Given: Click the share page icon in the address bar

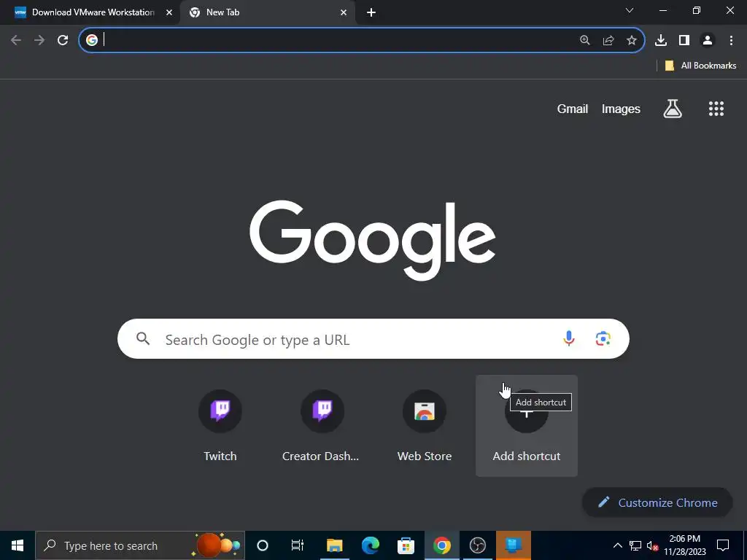Looking at the screenshot, I should click(x=608, y=40).
